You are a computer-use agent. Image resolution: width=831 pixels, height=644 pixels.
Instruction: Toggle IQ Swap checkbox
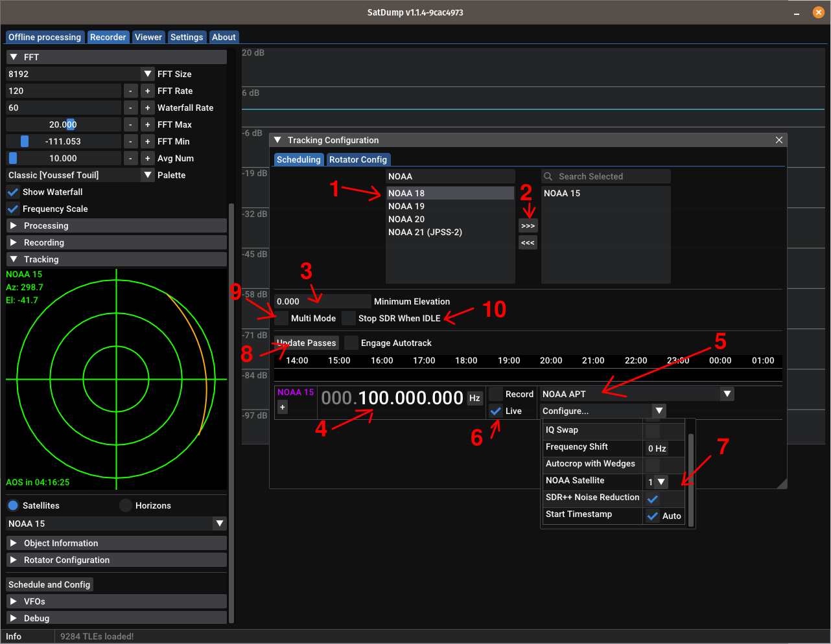pos(653,431)
